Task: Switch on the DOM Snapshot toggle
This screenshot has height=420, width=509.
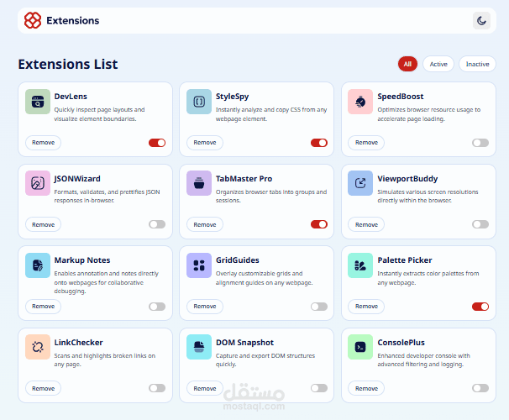Action: (319, 388)
